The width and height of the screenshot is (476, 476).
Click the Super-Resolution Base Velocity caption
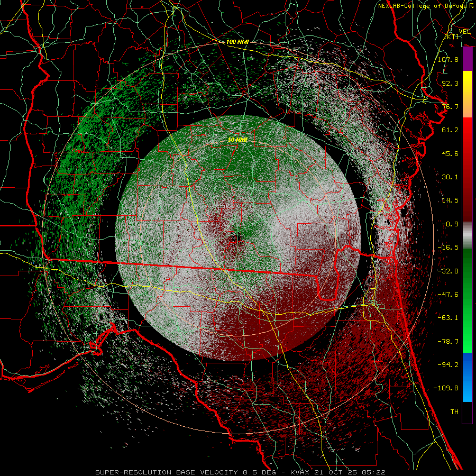tap(240, 472)
